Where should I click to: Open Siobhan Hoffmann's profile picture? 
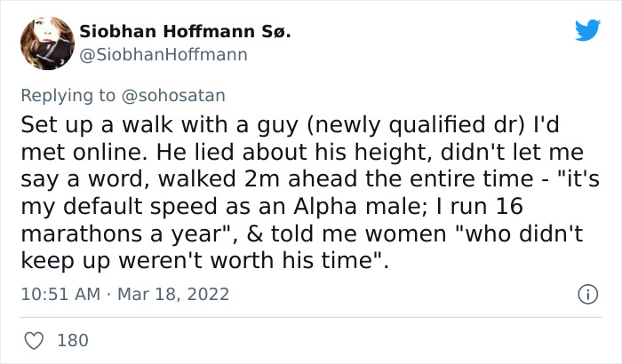pyautogui.click(x=47, y=43)
